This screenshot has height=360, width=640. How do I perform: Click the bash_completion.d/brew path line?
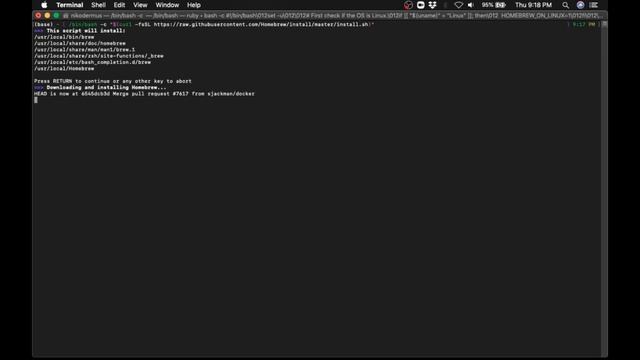click(x=92, y=62)
